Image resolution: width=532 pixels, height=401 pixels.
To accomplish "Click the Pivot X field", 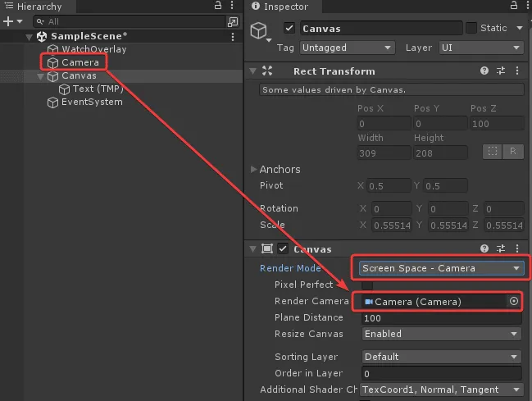I will coord(389,186).
